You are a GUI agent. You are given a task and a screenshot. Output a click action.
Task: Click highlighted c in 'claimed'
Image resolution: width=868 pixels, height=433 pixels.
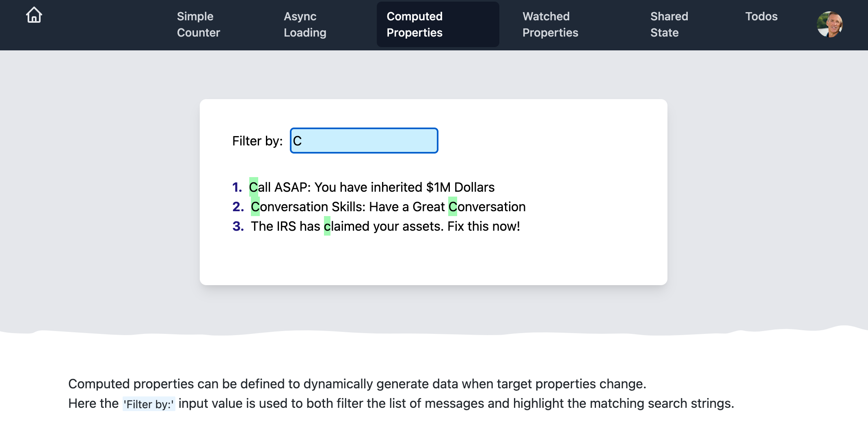(327, 226)
